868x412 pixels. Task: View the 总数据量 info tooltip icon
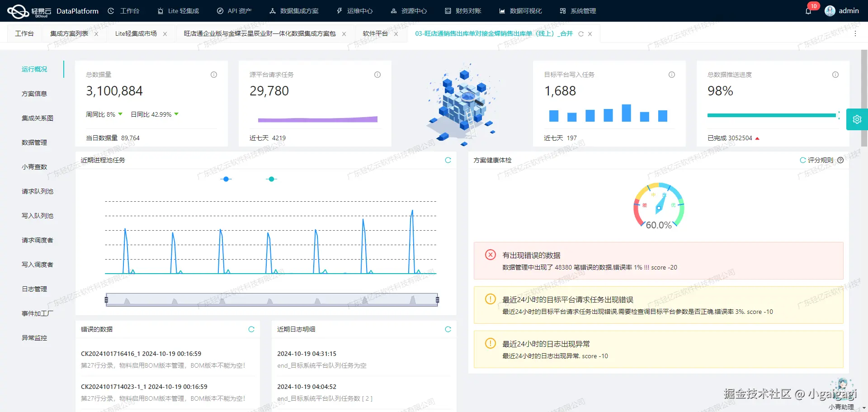point(213,75)
